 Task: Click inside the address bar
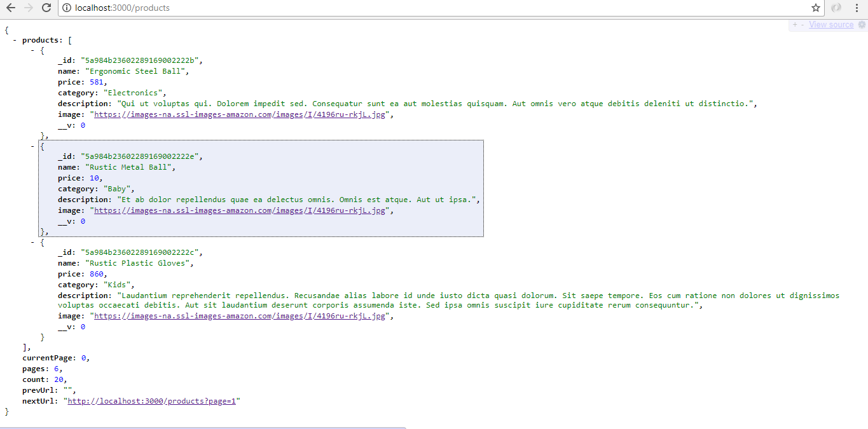(x=254, y=8)
